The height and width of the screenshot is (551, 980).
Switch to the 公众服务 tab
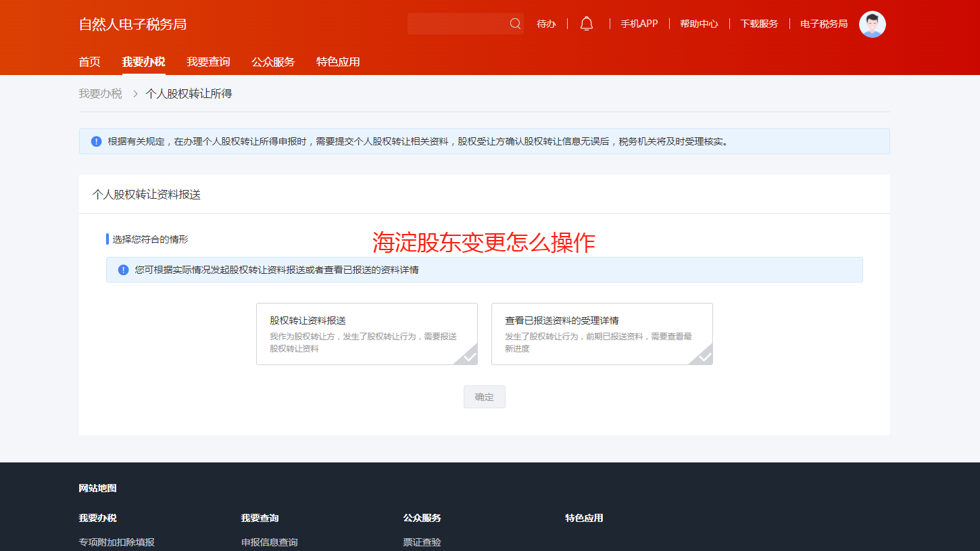pos(273,62)
